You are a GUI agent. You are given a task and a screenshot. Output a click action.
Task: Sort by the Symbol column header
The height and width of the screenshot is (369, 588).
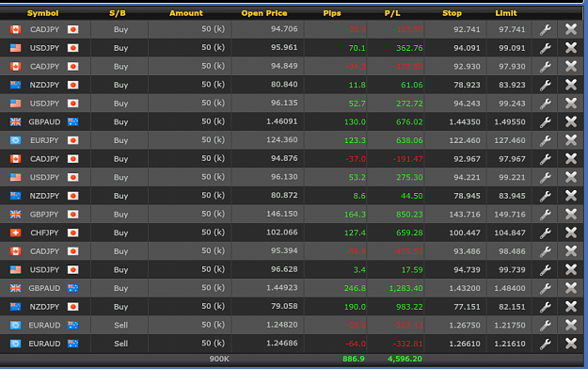tap(42, 13)
